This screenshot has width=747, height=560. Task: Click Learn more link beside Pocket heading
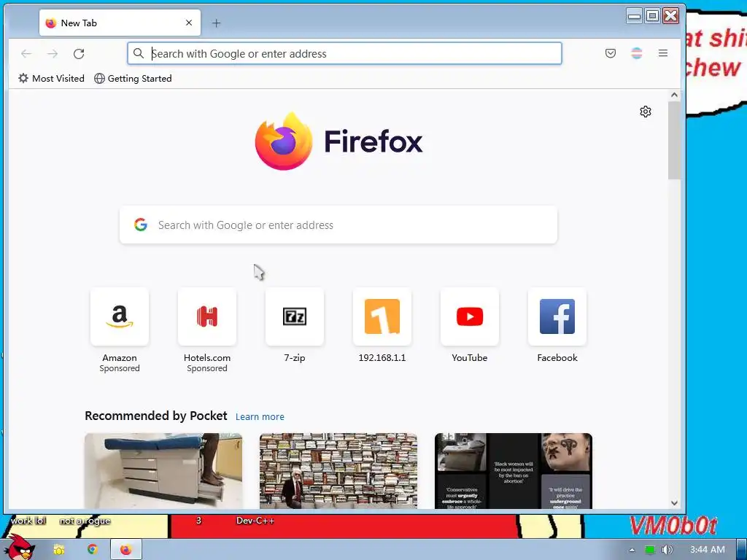pos(260,416)
